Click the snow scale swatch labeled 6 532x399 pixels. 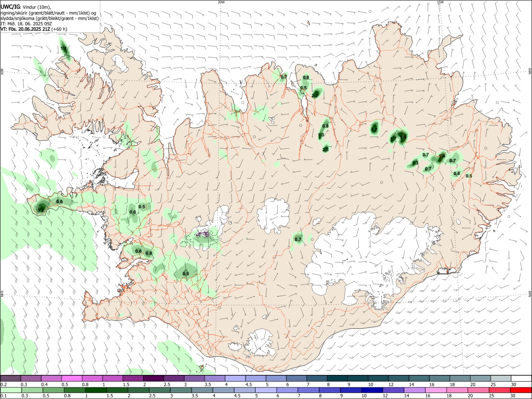296,378
